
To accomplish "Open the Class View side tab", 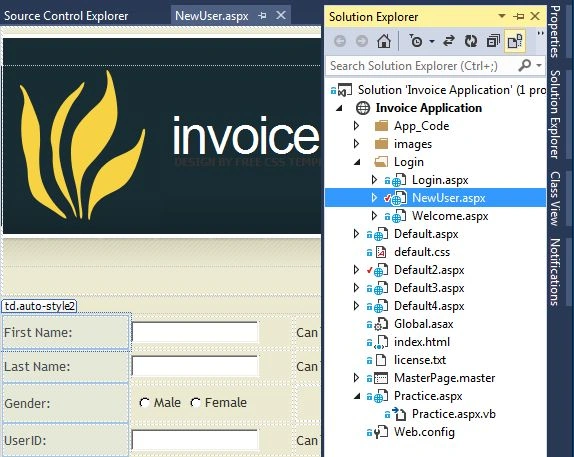I will [556, 198].
